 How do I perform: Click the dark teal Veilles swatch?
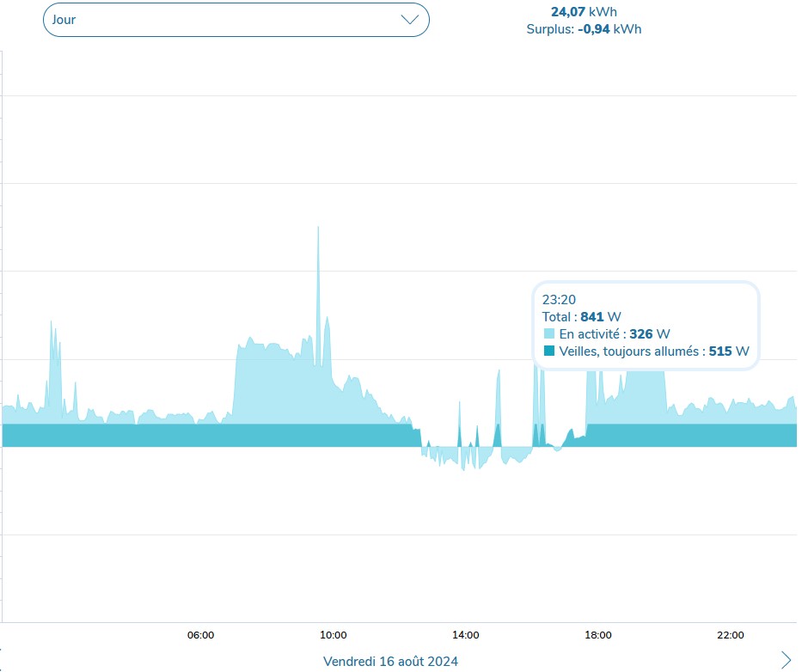tap(549, 351)
